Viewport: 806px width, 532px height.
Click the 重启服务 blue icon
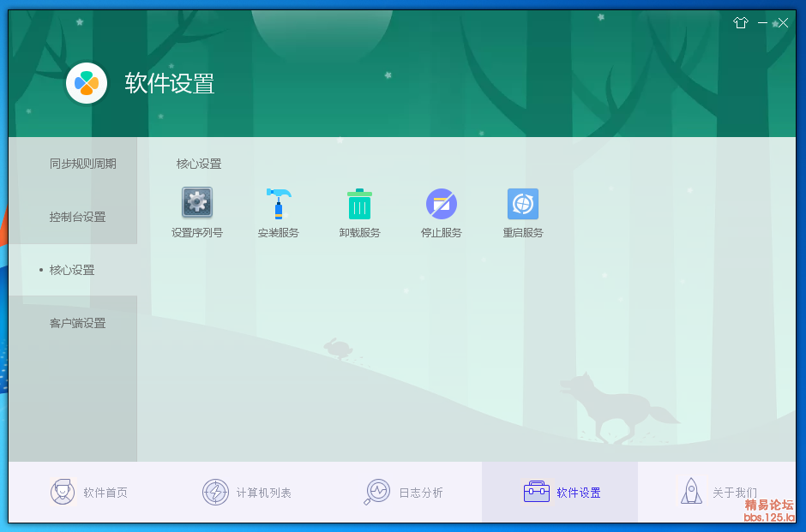pyautogui.click(x=523, y=204)
